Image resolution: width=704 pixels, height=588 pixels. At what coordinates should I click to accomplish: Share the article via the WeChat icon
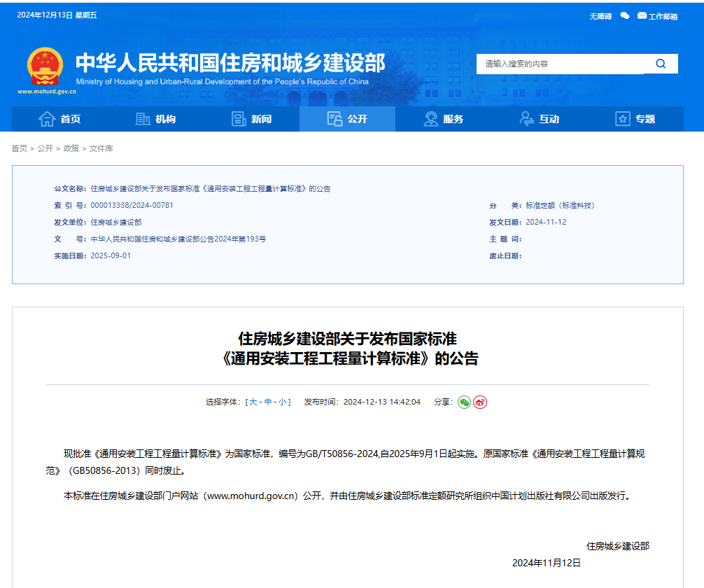(x=463, y=402)
